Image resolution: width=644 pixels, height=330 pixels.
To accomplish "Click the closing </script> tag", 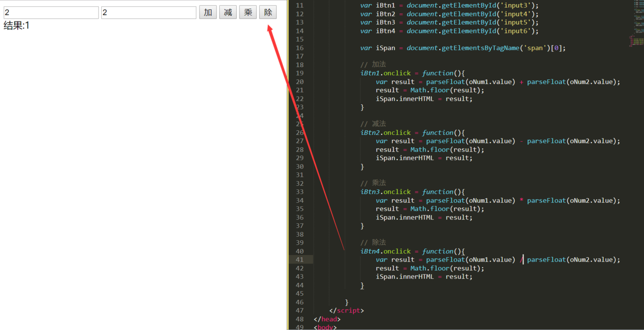I will click(346, 310).
